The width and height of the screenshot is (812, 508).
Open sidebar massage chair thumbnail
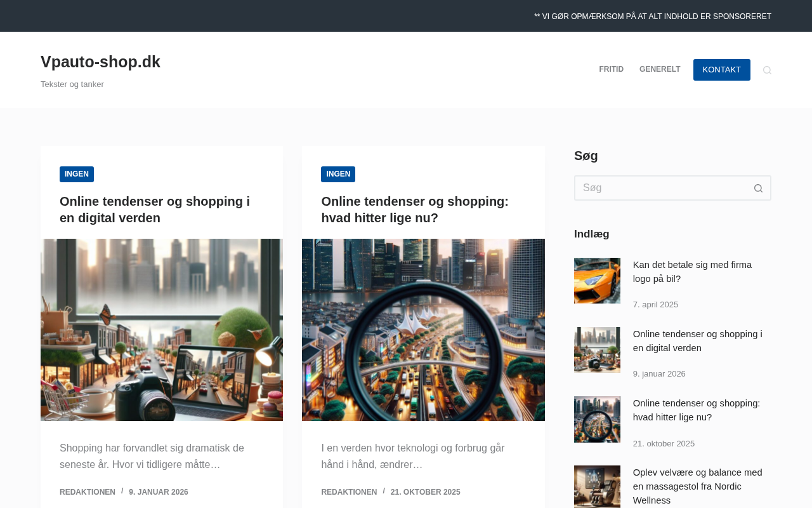coord(597,487)
